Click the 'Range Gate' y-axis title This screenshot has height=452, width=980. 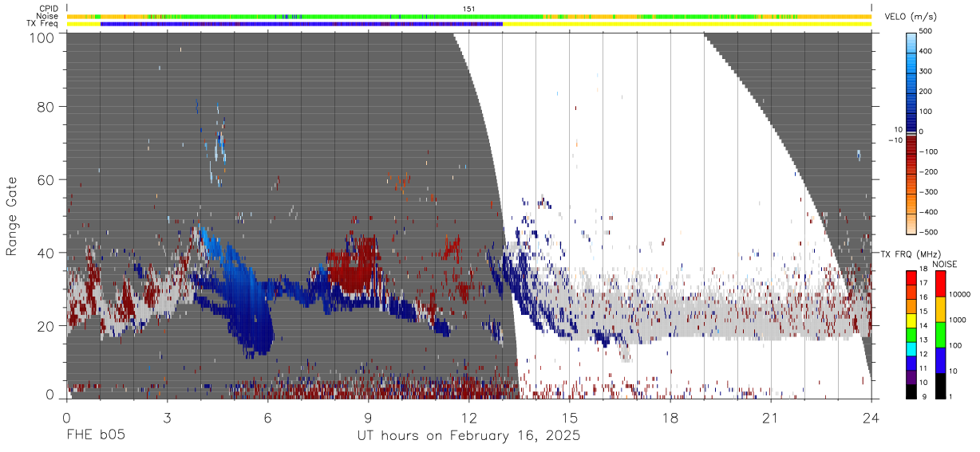point(12,215)
